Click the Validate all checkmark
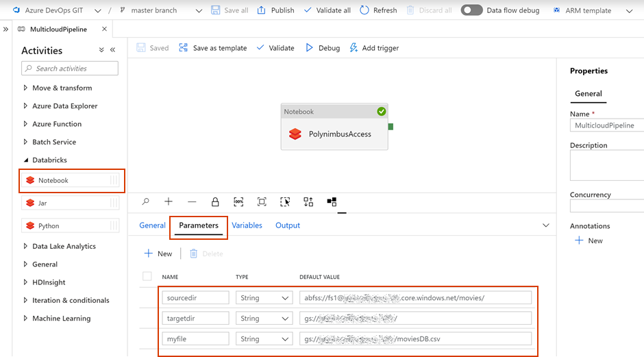 (x=308, y=10)
